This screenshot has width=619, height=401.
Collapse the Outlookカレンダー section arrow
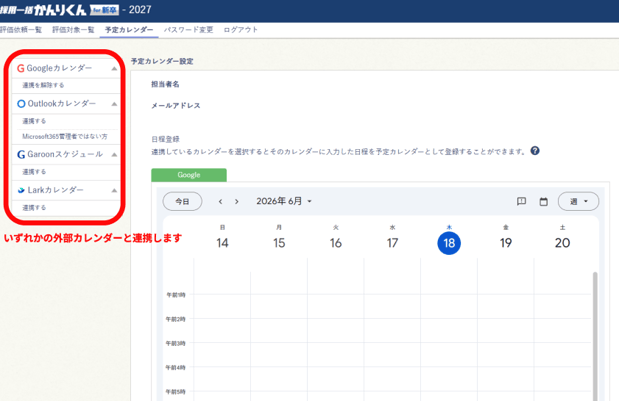[x=114, y=104]
